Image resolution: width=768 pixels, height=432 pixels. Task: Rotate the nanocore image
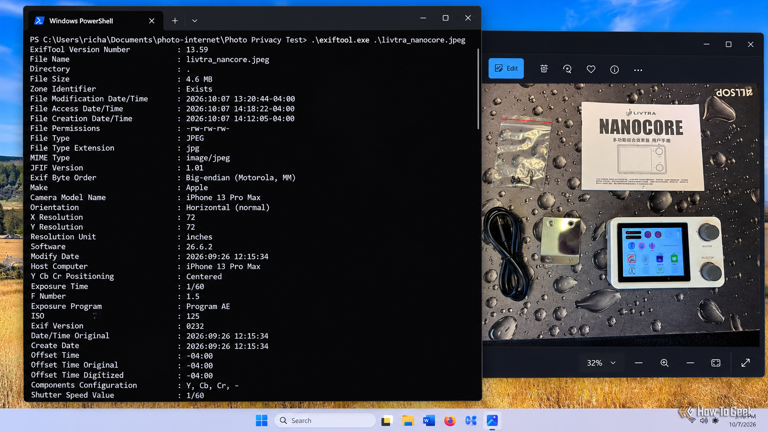click(x=567, y=69)
